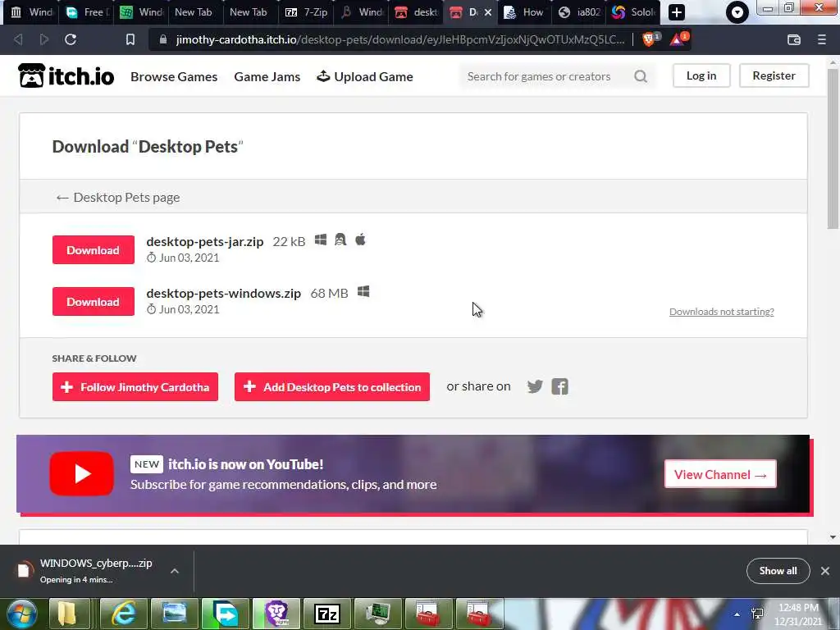Open Internet Explorer from taskbar

point(124,614)
